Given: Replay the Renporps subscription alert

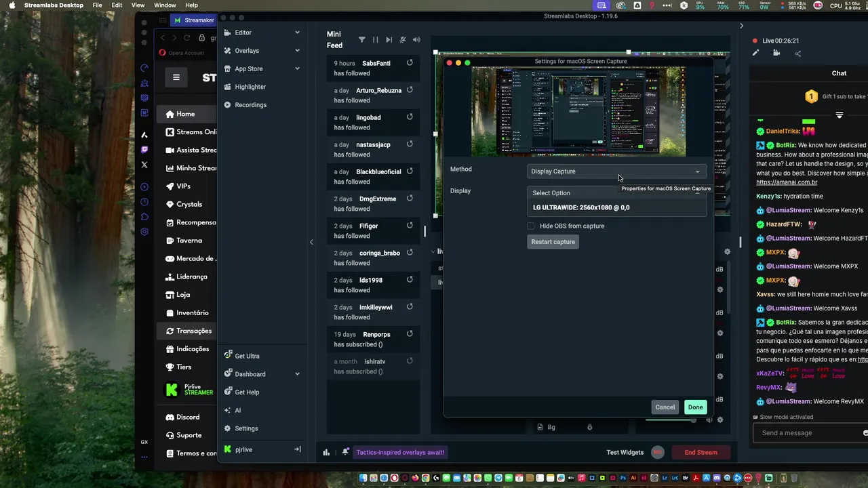Looking at the screenshot, I should (x=410, y=334).
